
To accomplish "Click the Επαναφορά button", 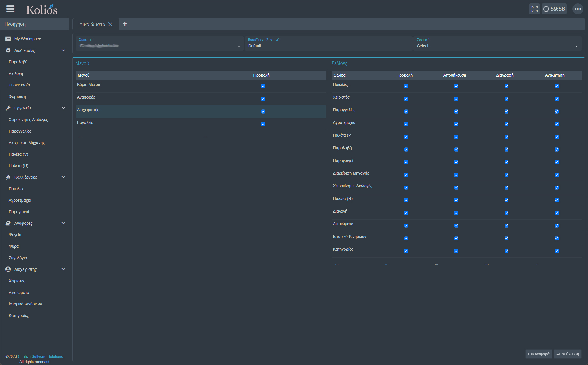I will 539,354.
